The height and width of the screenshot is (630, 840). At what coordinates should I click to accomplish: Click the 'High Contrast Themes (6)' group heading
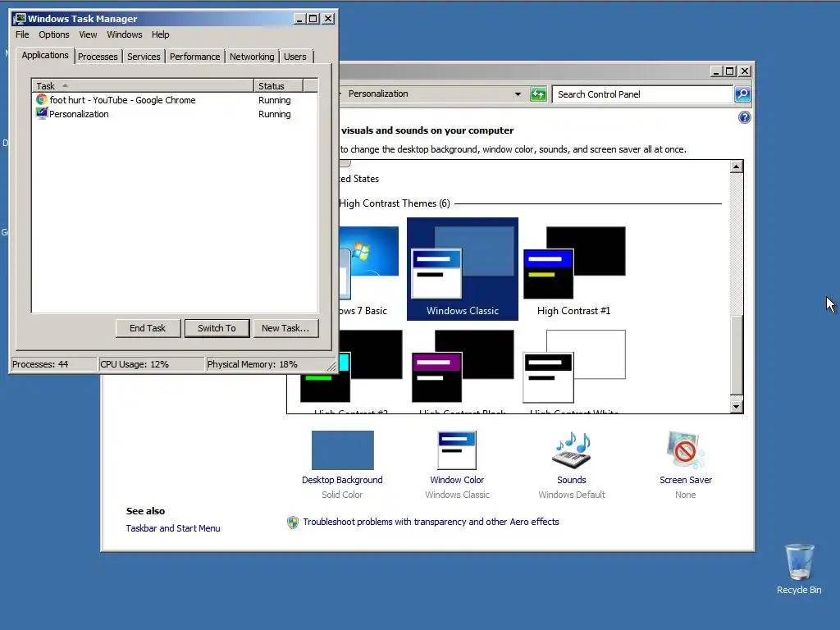click(395, 203)
